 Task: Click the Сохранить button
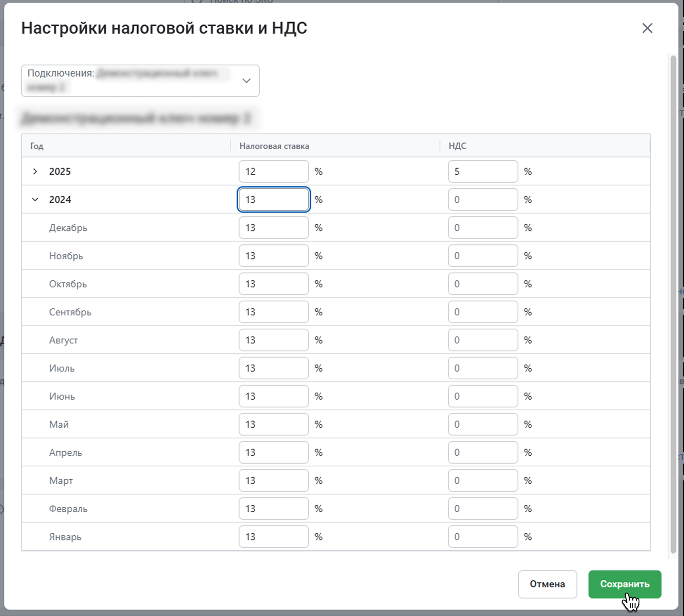[624, 584]
